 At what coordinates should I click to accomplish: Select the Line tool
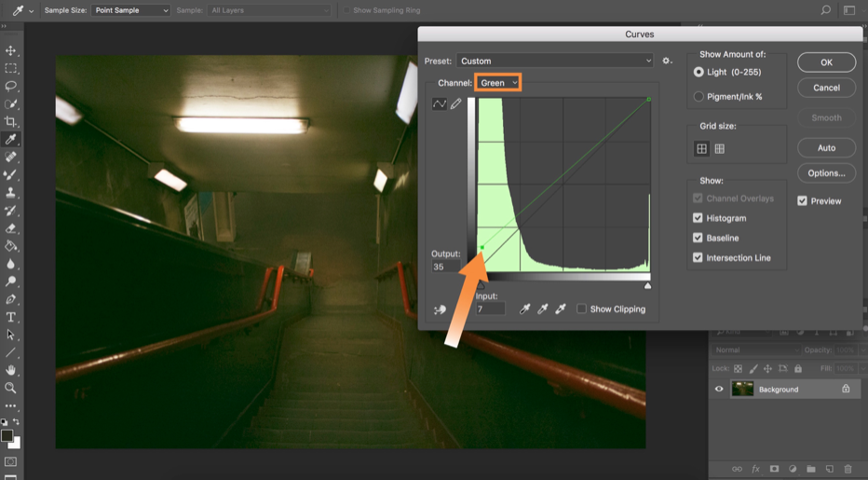click(x=10, y=352)
